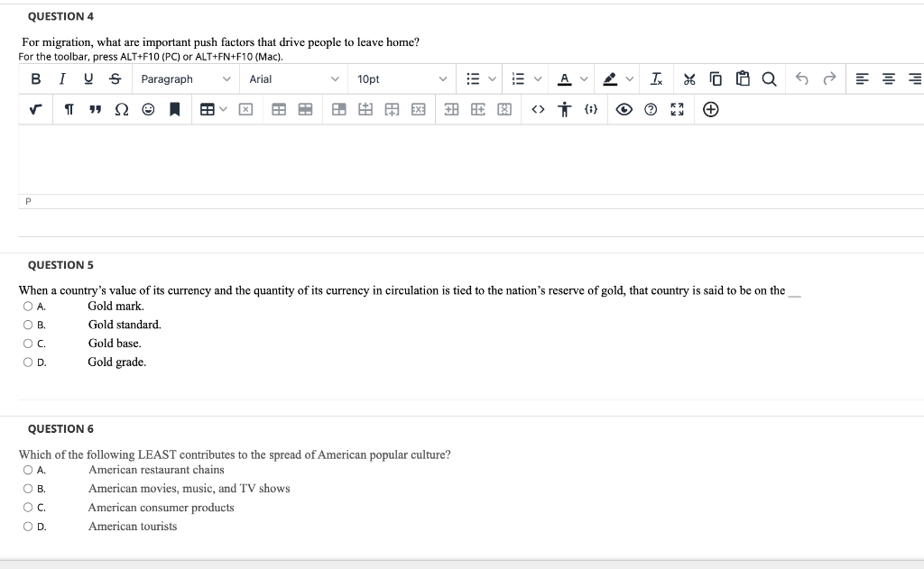Image resolution: width=924 pixels, height=569 pixels.
Task: Apply highlight color with marker button
Action: pos(610,79)
